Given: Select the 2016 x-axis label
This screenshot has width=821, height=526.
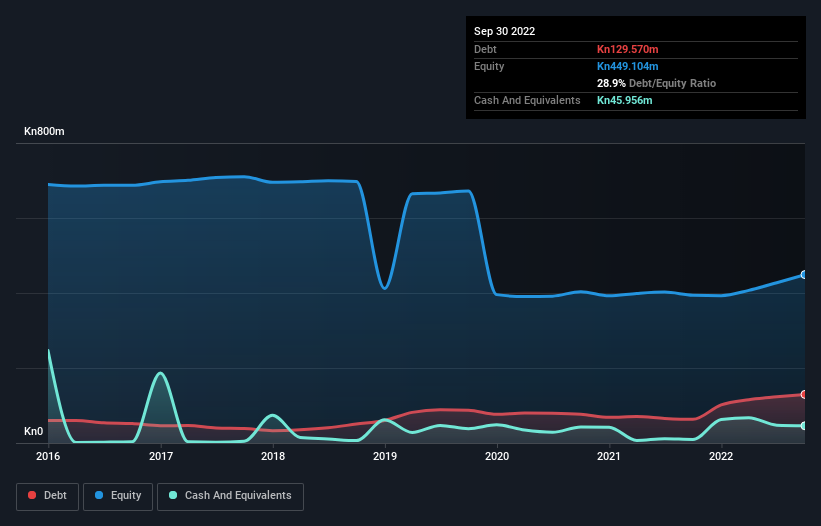Looking at the screenshot, I should pyautogui.click(x=48, y=456).
